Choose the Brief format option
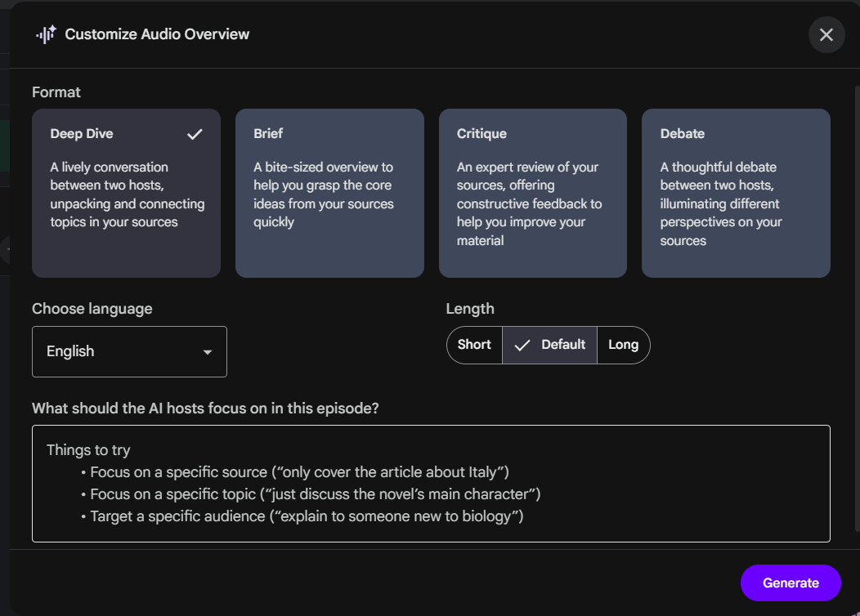 [x=329, y=194]
